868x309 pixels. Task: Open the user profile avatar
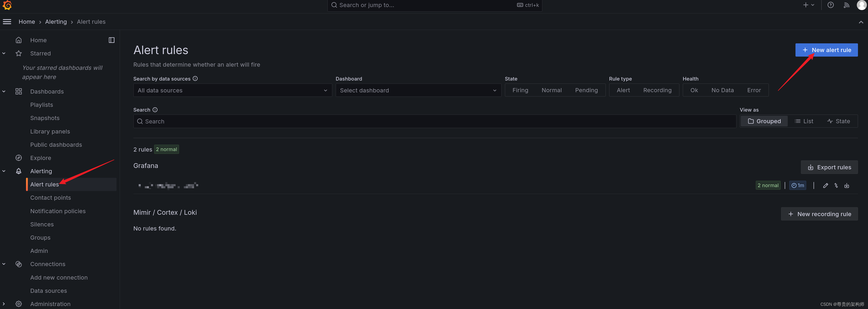[861, 5]
